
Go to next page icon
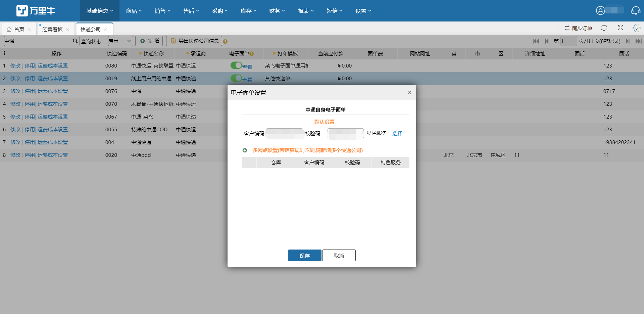[628, 41]
